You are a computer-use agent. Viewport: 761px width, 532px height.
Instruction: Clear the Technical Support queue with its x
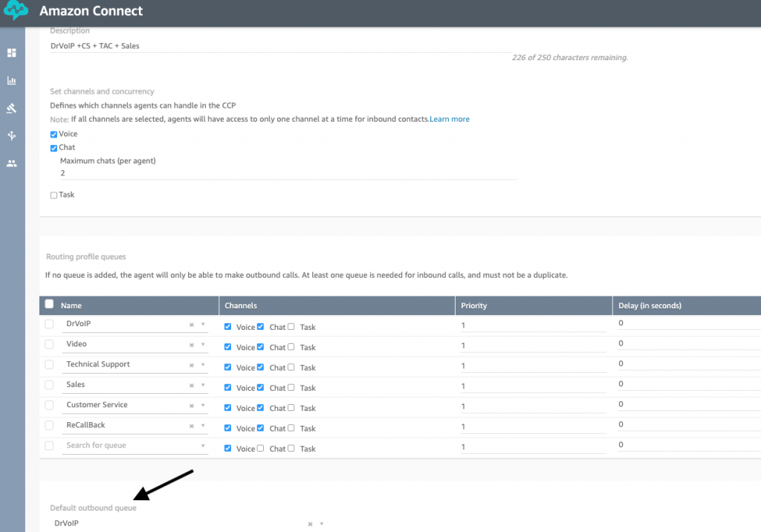coord(192,366)
